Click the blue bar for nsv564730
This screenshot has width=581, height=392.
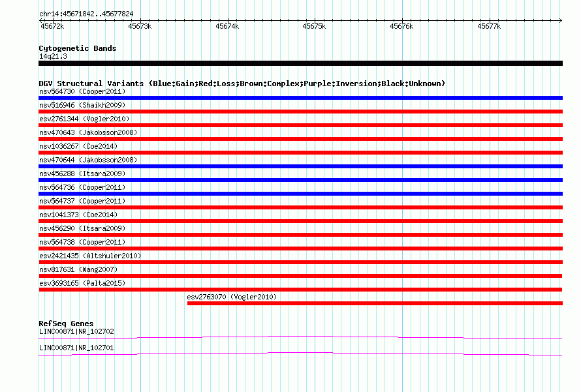pos(300,98)
